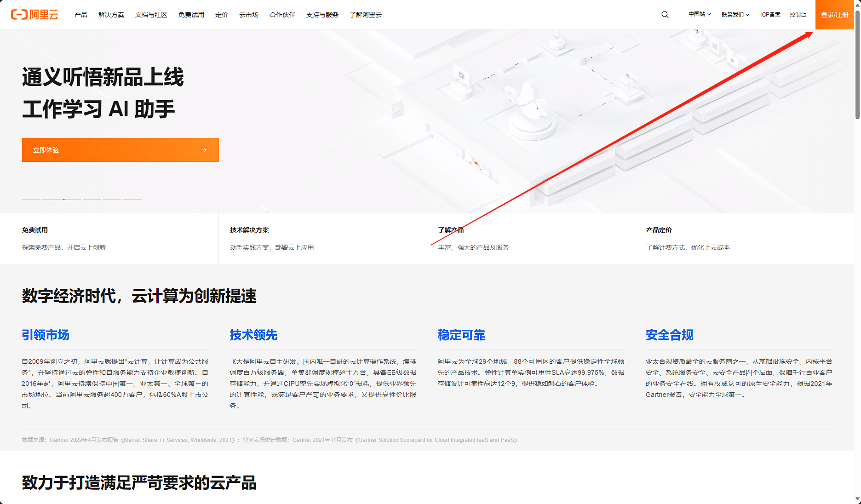Screen dimensions: 861x504
Task: Click the 安全合规 heading
Action: pos(669,335)
